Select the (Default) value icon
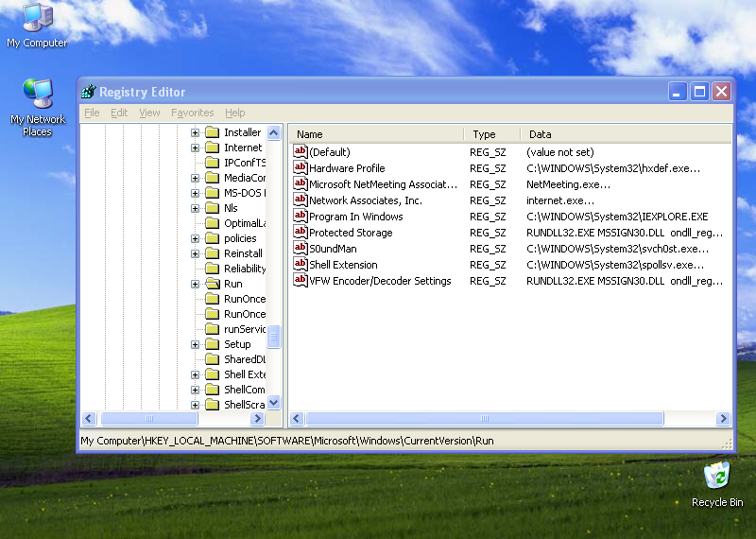756x539 pixels. coord(300,151)
